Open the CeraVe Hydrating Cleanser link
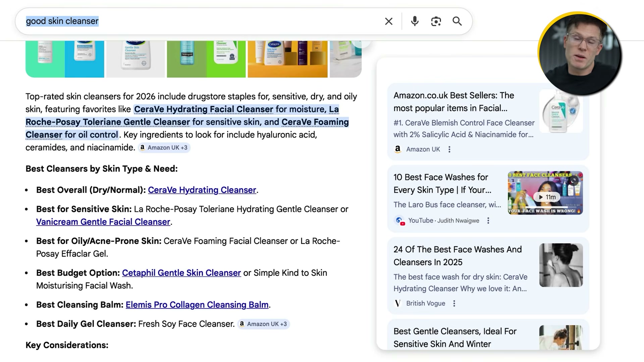This screenshot has height=362, width=644. pos(202,190)
